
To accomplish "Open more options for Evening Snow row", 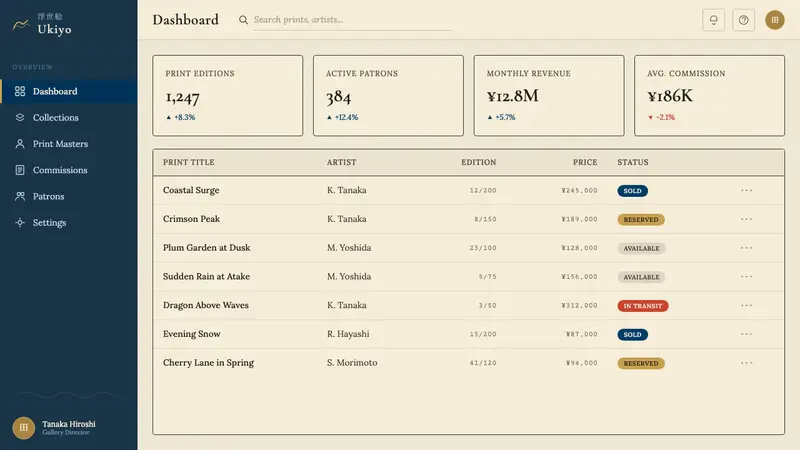I will (746, 334).
